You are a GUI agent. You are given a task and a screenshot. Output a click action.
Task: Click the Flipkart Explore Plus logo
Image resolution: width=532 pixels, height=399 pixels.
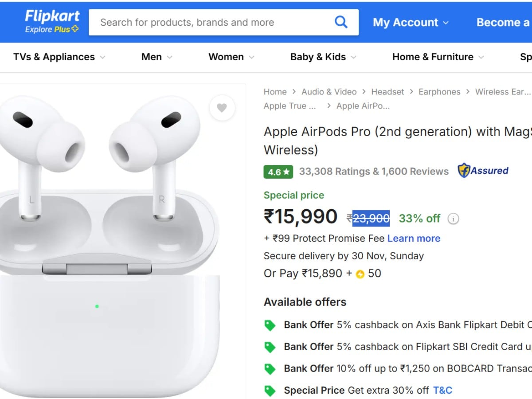pyautogui.click(x=52, y=22)
